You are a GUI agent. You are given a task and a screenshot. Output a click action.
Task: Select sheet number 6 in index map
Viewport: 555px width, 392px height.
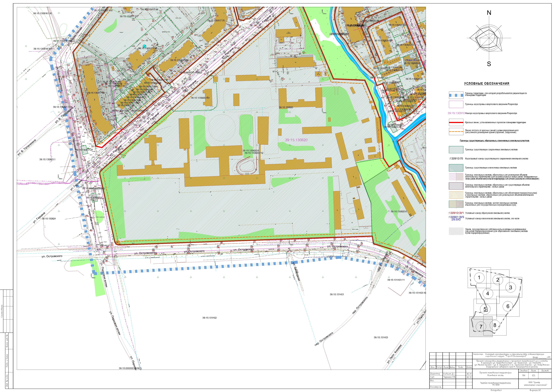click(508, 306)
